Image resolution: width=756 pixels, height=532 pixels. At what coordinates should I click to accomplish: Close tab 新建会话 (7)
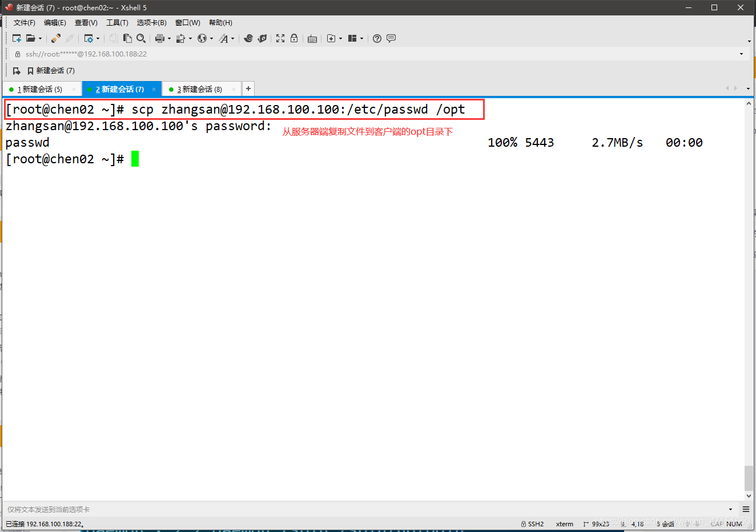[x=154, y=90]
